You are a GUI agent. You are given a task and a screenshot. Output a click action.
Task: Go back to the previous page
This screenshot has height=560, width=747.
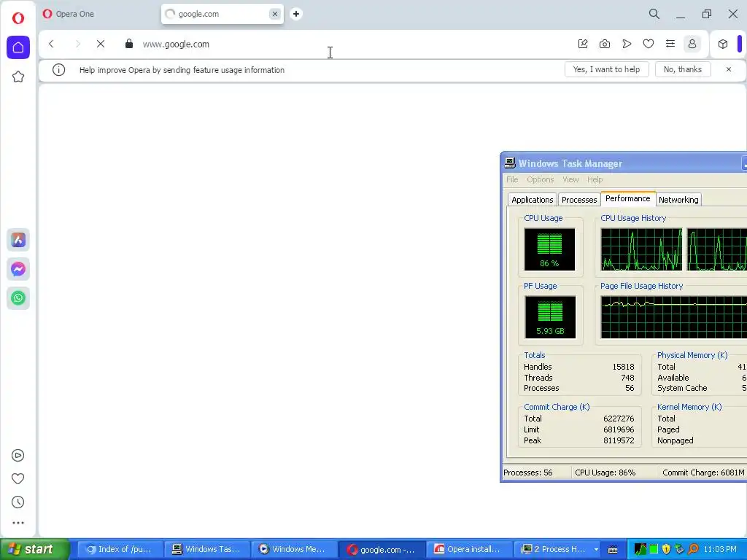52,44
